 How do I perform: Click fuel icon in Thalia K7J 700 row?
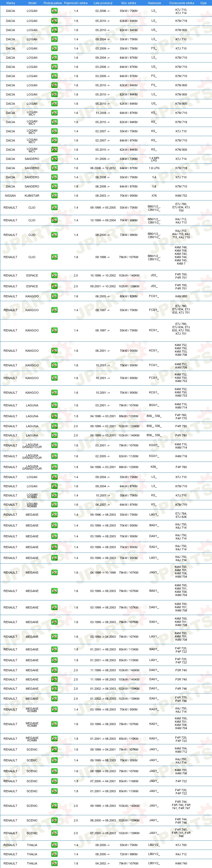54,845
